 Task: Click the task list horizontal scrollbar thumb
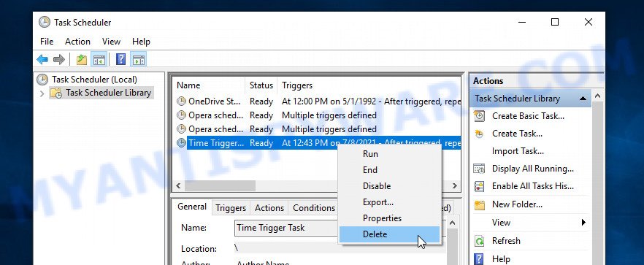coord(220,185)
